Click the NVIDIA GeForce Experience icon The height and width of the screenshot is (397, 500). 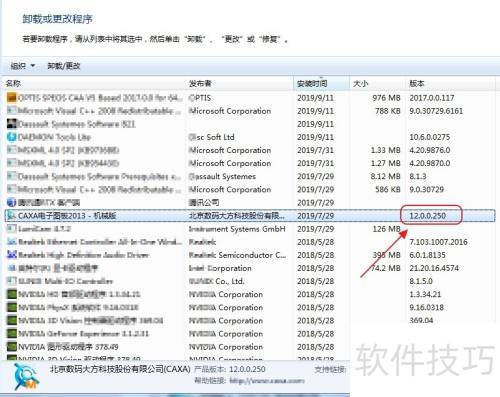coord(12,334)
